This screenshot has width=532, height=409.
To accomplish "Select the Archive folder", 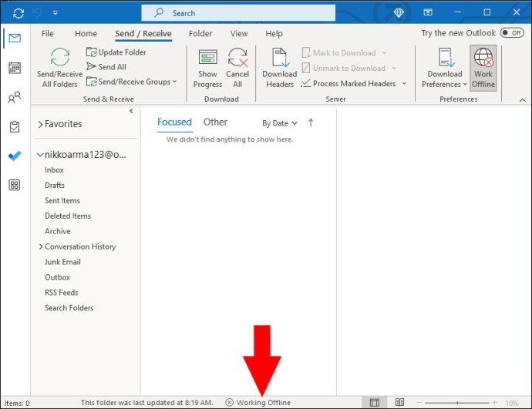I will pos(58,231).
